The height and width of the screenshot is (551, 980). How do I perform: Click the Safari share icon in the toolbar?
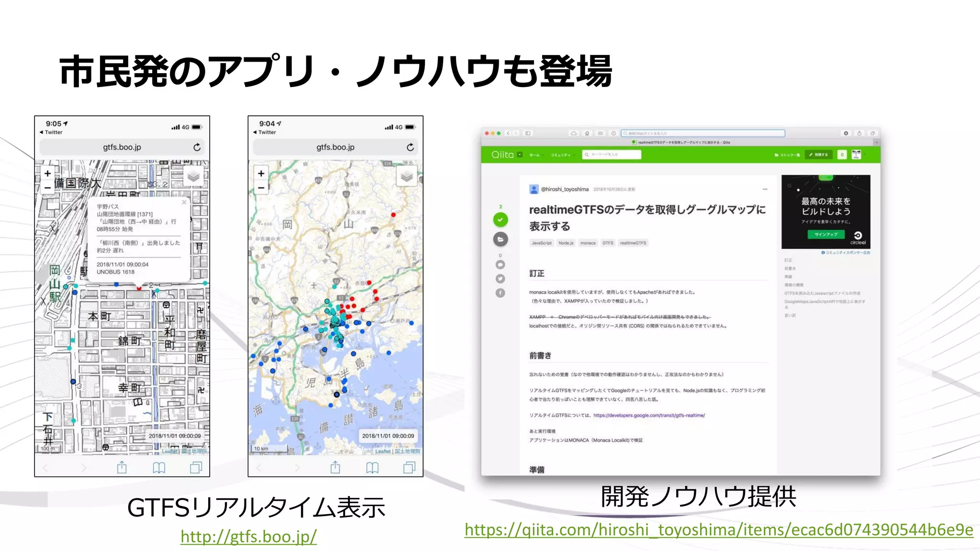859,133
